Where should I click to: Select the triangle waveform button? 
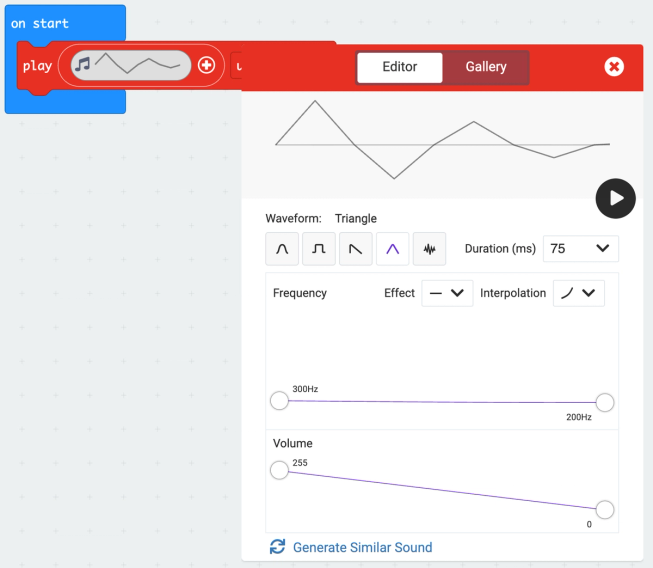[x=392, y=249]
